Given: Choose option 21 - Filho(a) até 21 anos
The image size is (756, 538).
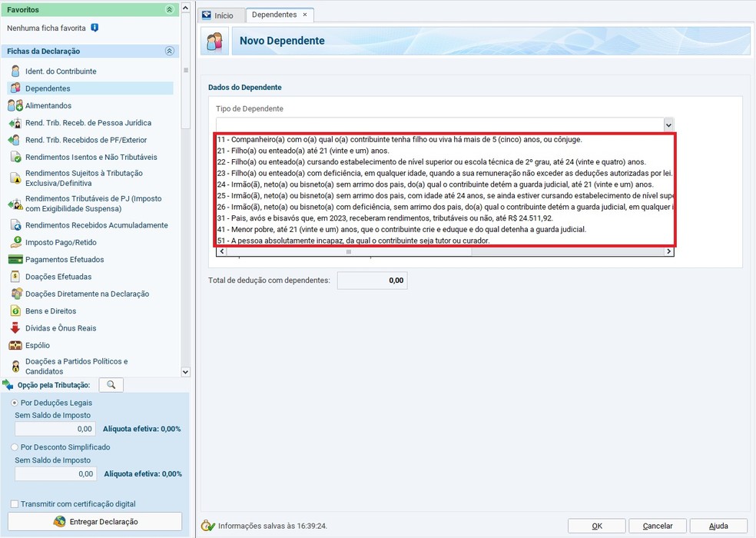Looking at the screenshot, I should point(445,151).
